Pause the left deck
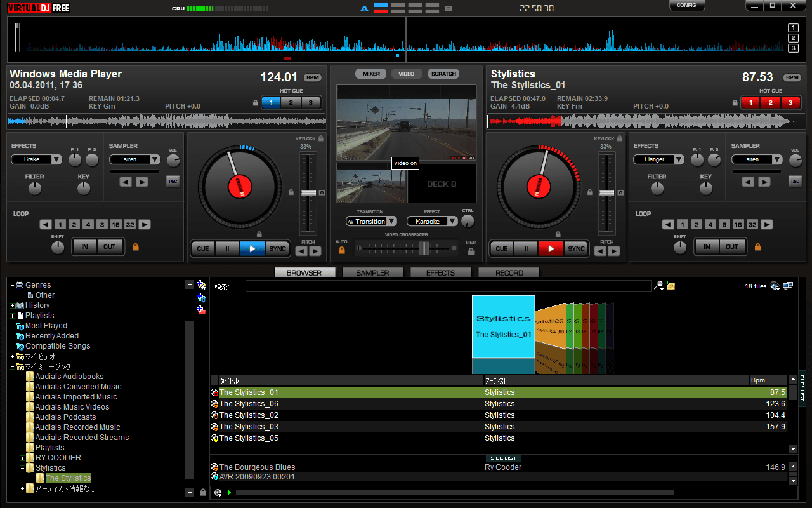The width and height of the screenshot is (812, 508). click(x=227, y=248)
